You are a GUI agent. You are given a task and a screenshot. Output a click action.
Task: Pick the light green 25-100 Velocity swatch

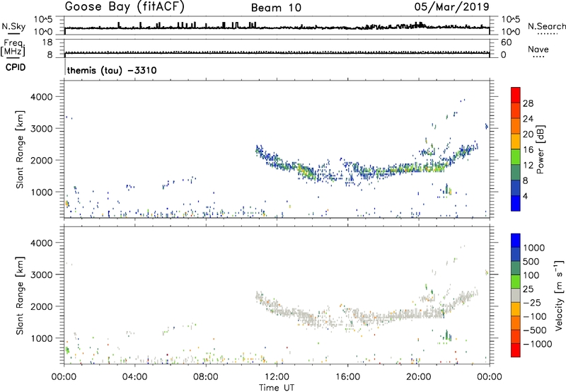click(x=516, y=282)
